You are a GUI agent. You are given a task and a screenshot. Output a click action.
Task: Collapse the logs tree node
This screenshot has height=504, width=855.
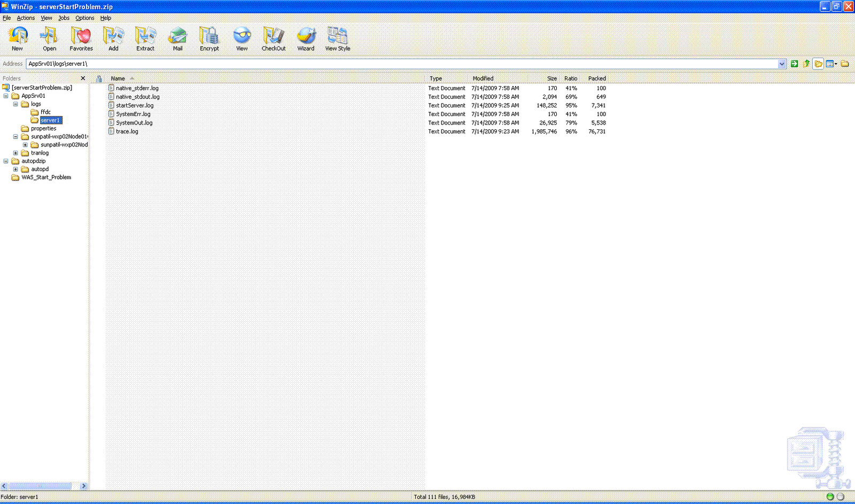(15, 104)
